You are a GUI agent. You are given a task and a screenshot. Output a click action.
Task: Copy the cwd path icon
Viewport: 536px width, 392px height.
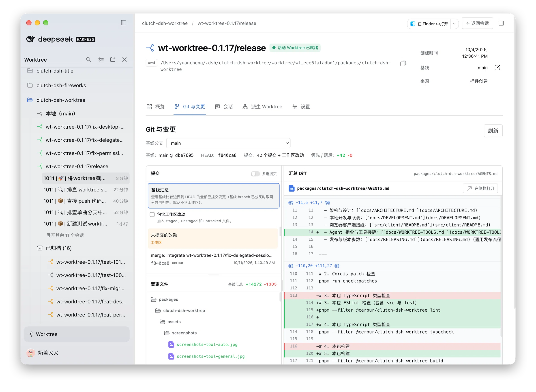(403, 63)
